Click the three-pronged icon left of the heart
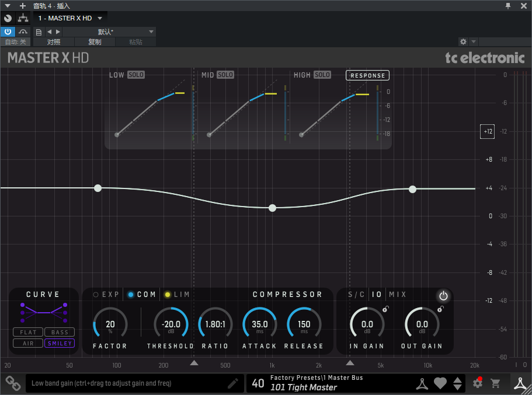 [422, 383]
